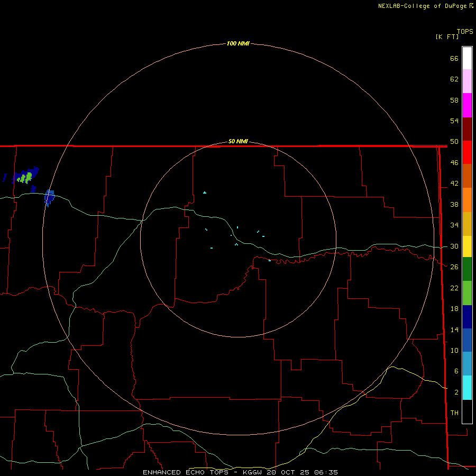Click the 100 NMI range ring label
Viewport: 476px width, 476px height.
point(238,43)
